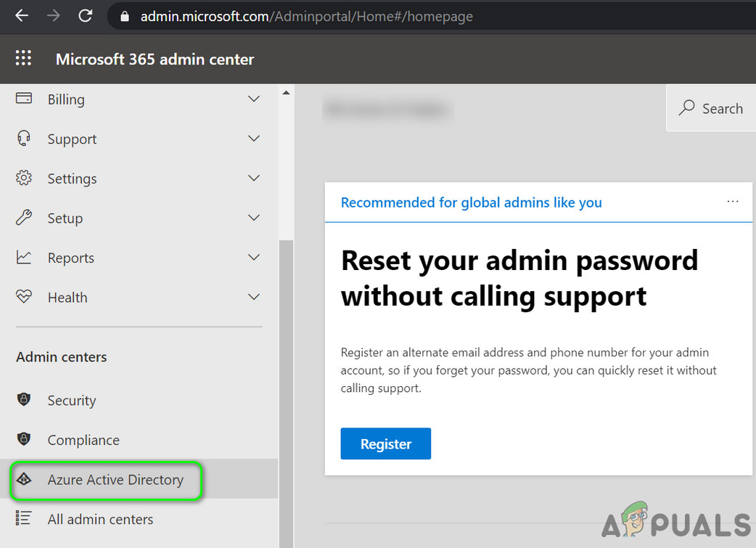Click the Reports chart icon
756x548 pixels.
pyautogui.click(x=24, y=258)
